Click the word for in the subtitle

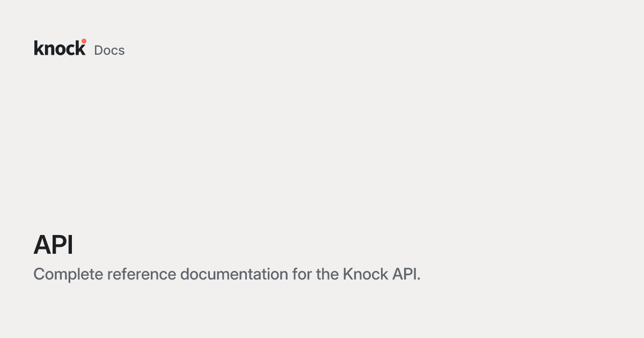tap(302, 275)
